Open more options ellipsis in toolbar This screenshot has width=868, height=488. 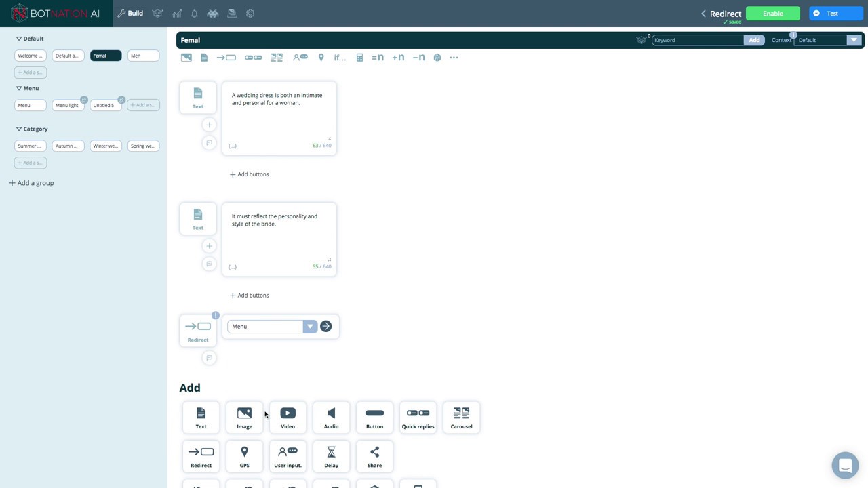click(454, 58)
